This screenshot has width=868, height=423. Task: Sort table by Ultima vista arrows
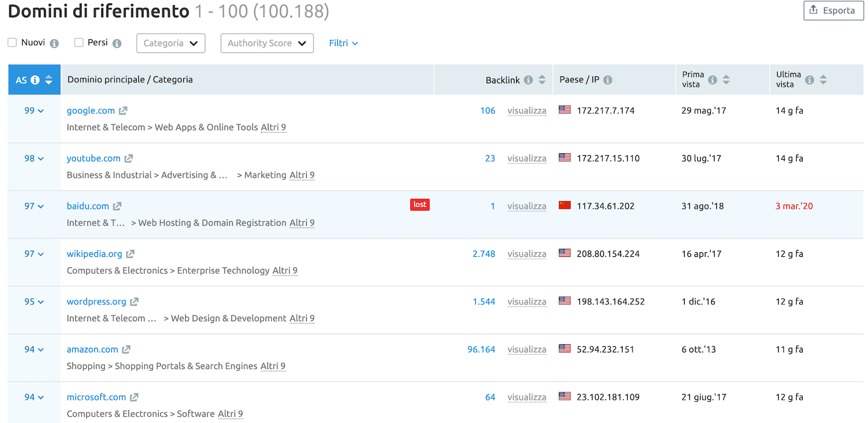point(823,80)
